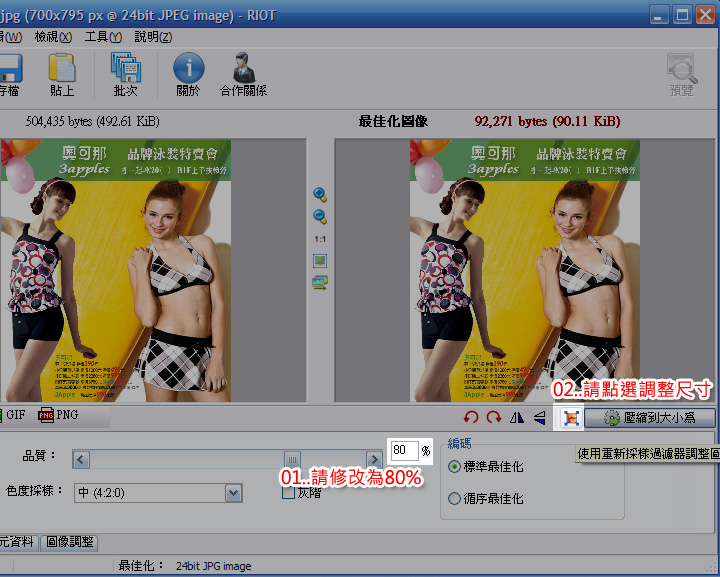
Task: Click quality slider left arrow
Action: [81, 459]
